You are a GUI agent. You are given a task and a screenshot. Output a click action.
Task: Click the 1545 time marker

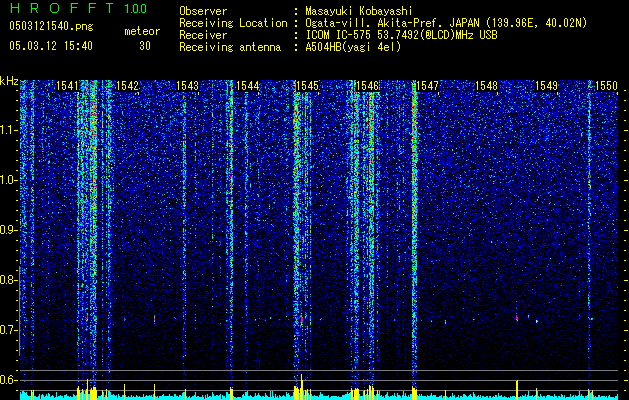click(307, 86)
